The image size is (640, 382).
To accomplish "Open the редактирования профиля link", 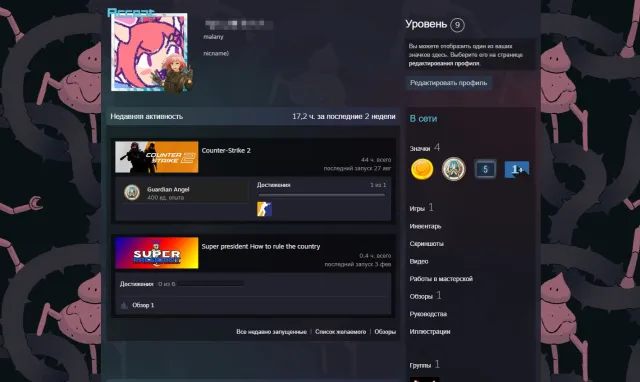I will coord(444,64).
